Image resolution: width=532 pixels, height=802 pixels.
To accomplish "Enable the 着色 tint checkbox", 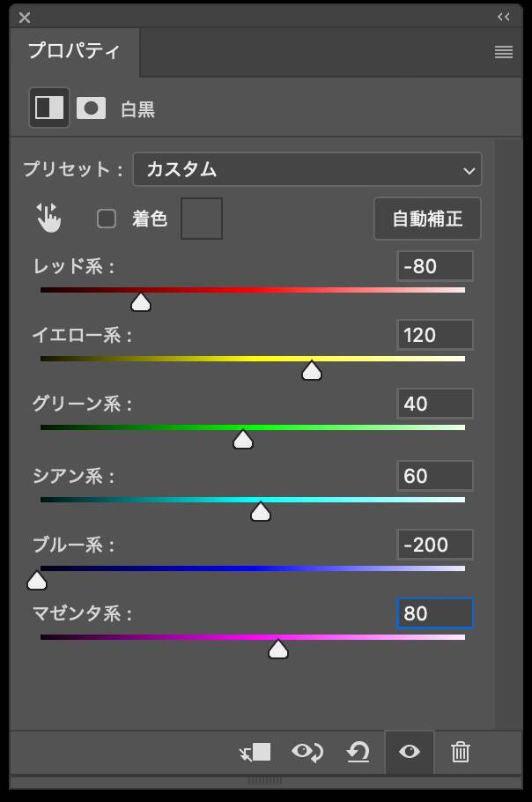I will point(107,219).
